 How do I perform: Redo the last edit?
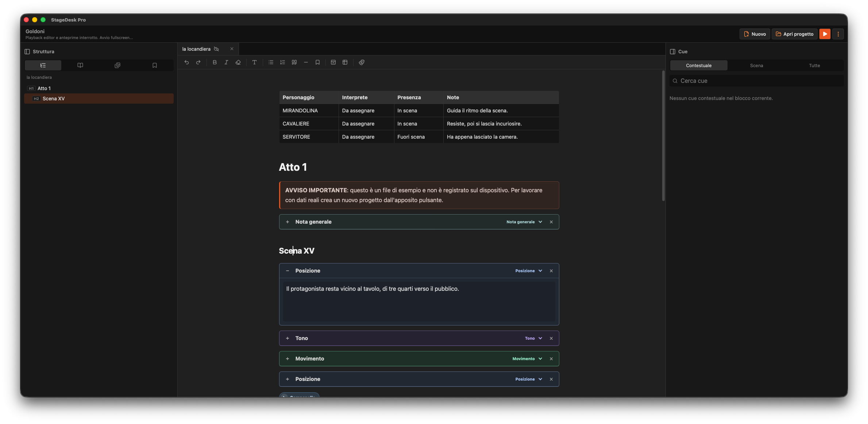coord(198,62)
